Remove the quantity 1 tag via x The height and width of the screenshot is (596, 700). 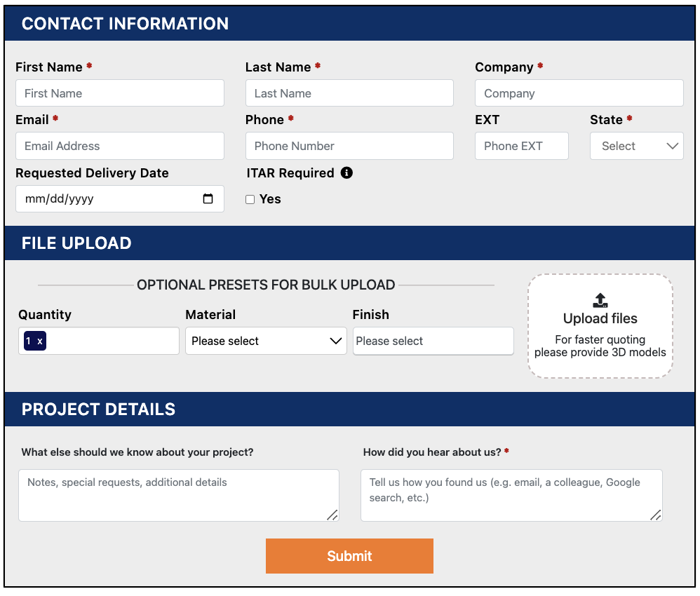tap(40, 341)
